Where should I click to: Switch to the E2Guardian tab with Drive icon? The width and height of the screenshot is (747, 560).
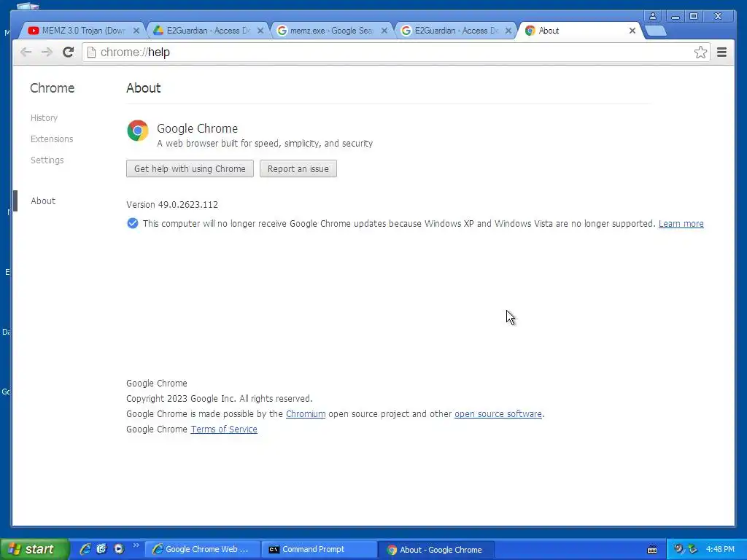[206, 31]
